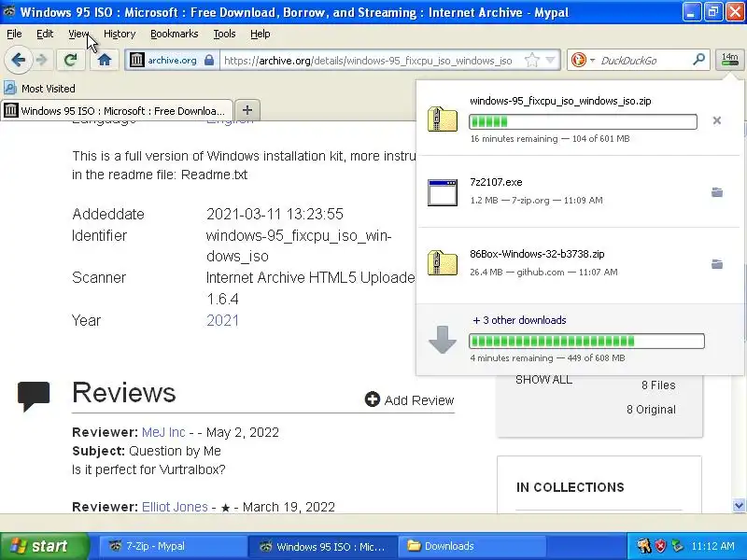Open reviewer MeJ Inc profile link
The image size is (747, 560).
click(163, 432)
